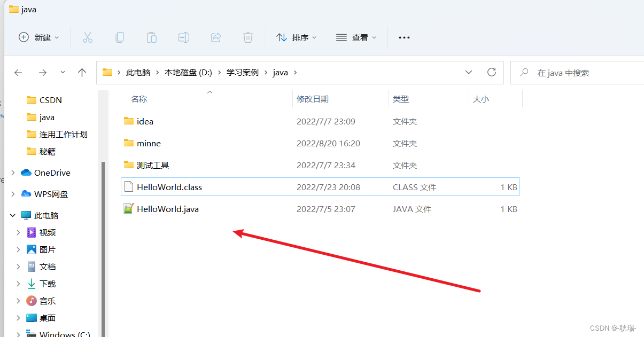644x337 pixels.
Task: Refresh the current folder
Action: [492, 72]
